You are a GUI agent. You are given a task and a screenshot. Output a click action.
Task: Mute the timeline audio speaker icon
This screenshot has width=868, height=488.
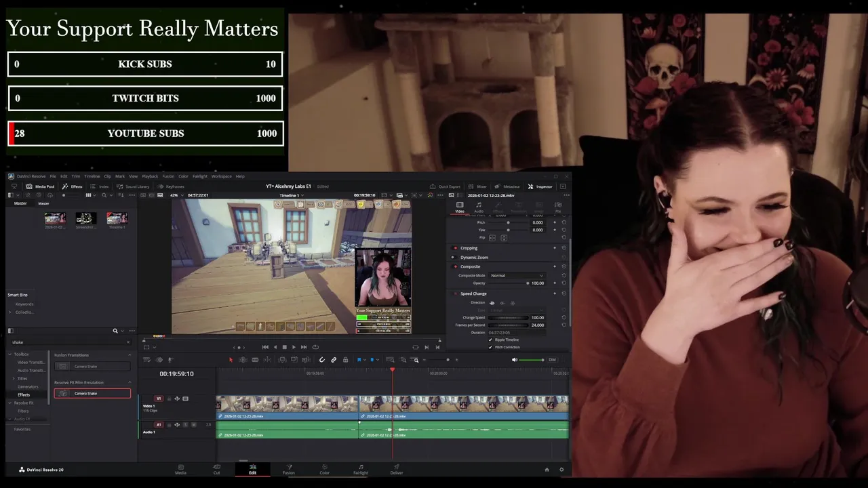pyautogui.click(x=515, y=360)
